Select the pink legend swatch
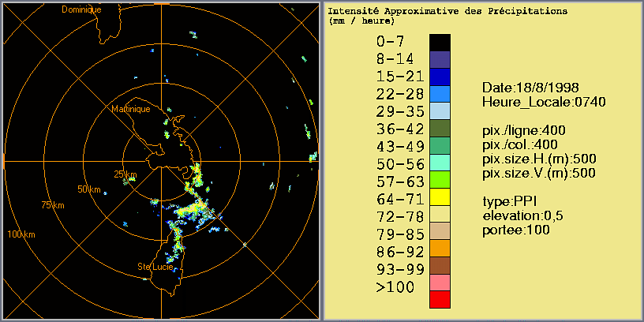This screenshot has width=644, height=322. click(x=440, y=283)
